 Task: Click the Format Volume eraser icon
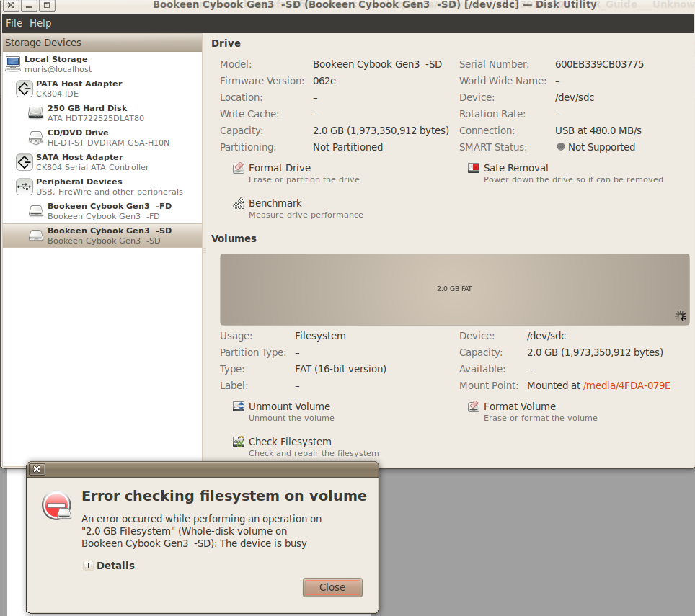[x=474, y=406]
